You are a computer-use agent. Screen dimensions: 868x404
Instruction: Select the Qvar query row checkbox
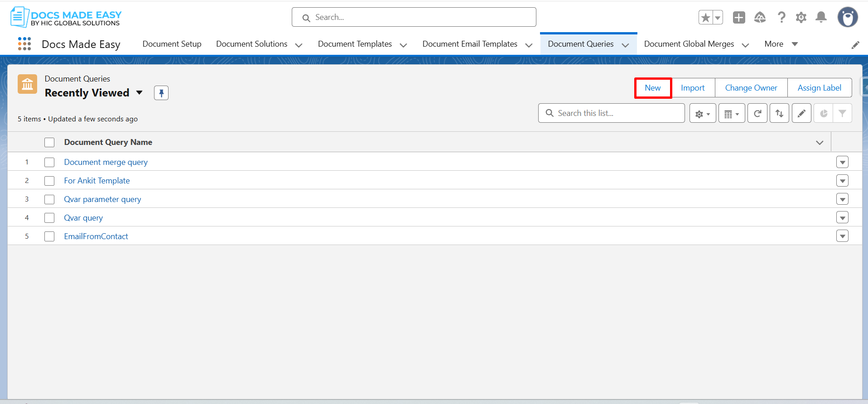click(49, 218)
